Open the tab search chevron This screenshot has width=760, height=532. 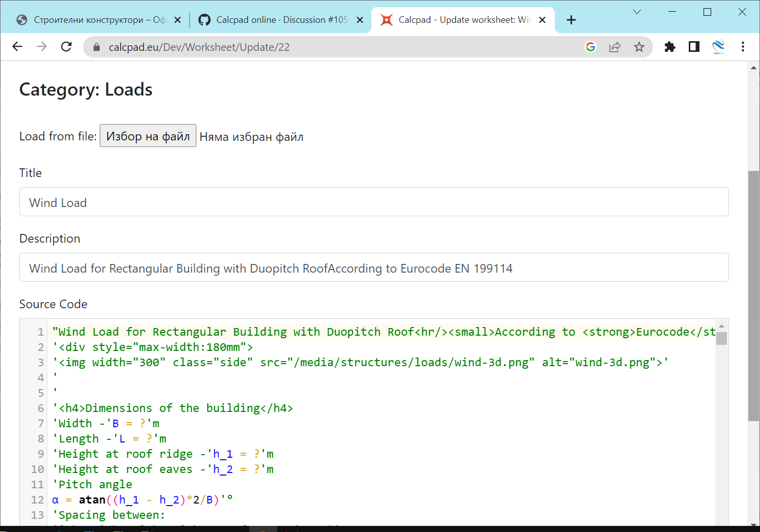(637, 12)
